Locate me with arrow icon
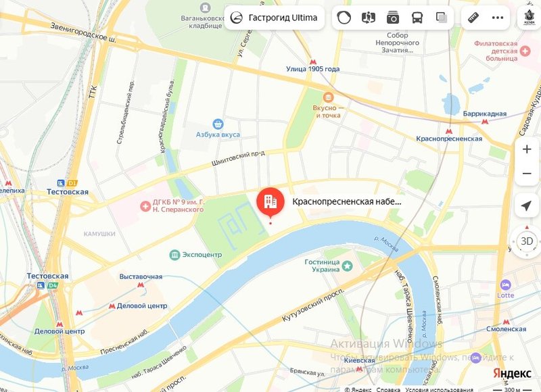Image resolution: width=541 pixels, height=392 pixels. tap(527, 206)
